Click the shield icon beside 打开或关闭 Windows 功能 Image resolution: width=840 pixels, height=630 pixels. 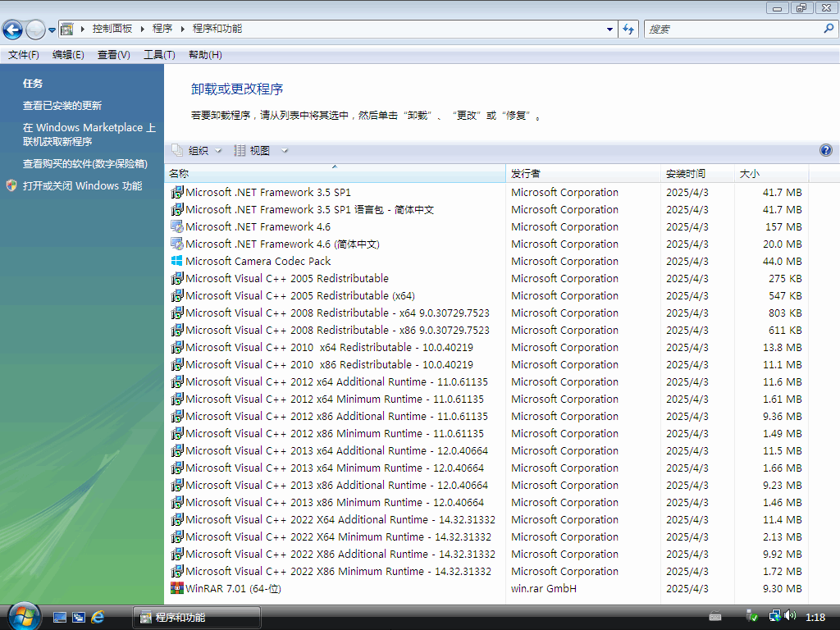[x=11, y=185]
